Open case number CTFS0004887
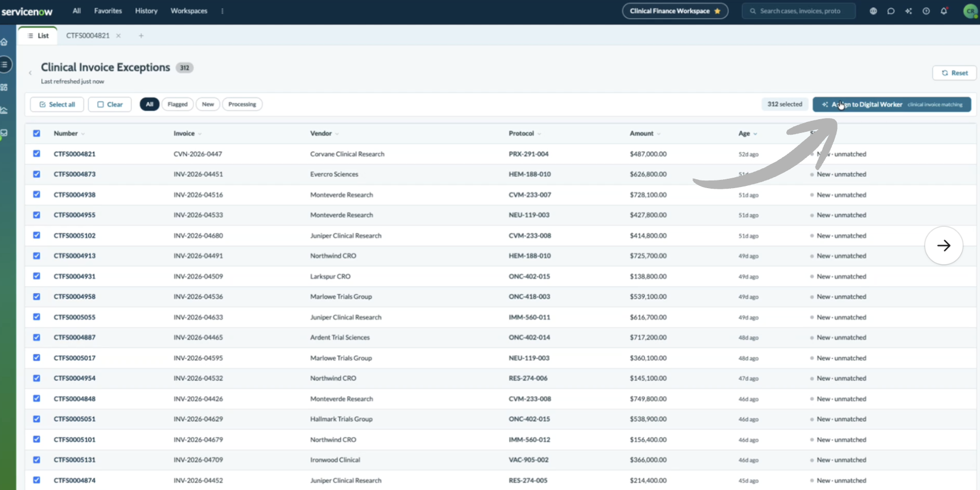Viewport: 980px width, 490px height. pyautogui.click(x=74, y=338)
